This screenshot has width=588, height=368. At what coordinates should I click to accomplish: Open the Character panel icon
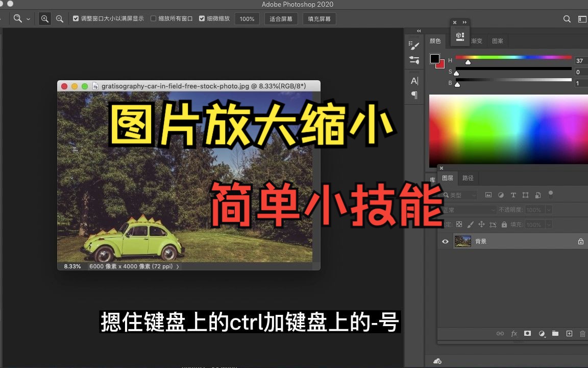tap(414, 80)
